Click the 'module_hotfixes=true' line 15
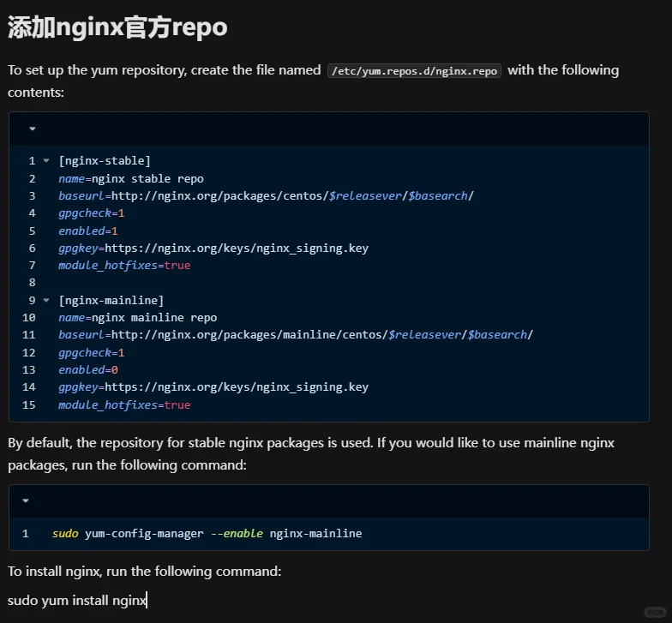The height and width of the screenshot is (623, 672). pos(124,405)
